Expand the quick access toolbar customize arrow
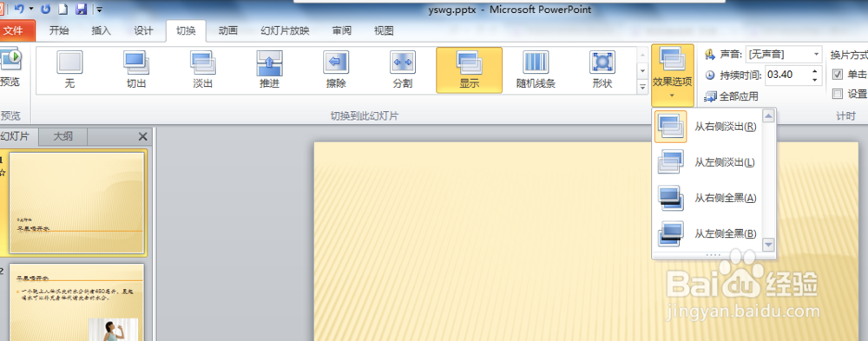The width and height of the screenshot is (868, 341). 99,10
